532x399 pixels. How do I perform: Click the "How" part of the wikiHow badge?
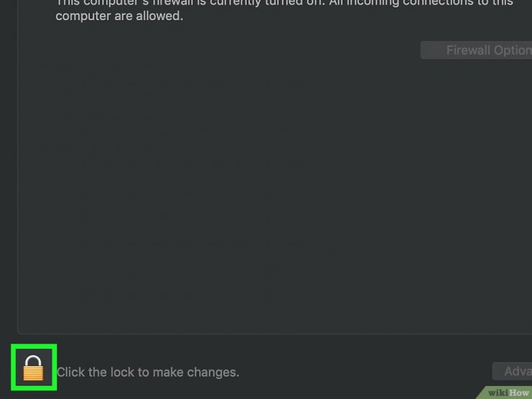(x=520, y=393)
